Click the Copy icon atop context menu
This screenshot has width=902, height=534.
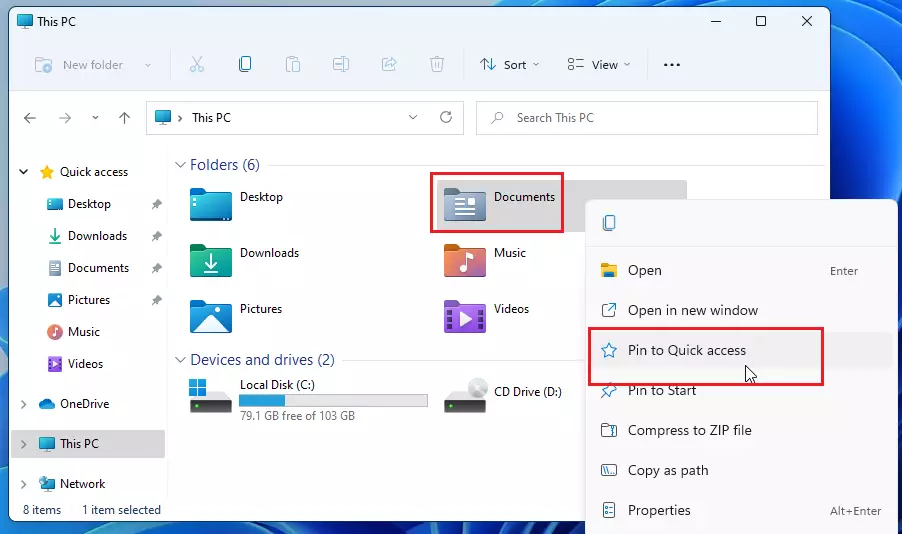click(609, 223)
